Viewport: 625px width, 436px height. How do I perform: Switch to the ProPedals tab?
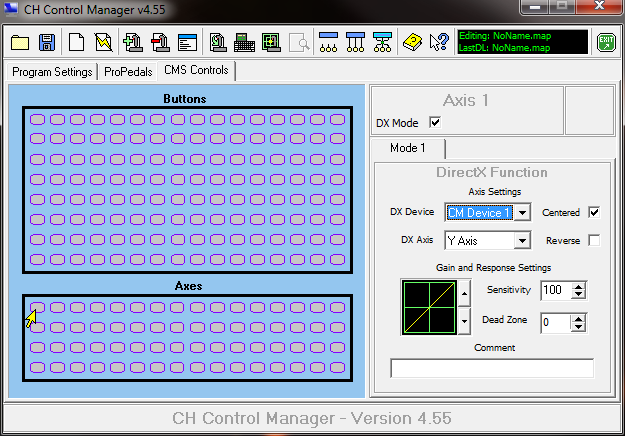128,72
